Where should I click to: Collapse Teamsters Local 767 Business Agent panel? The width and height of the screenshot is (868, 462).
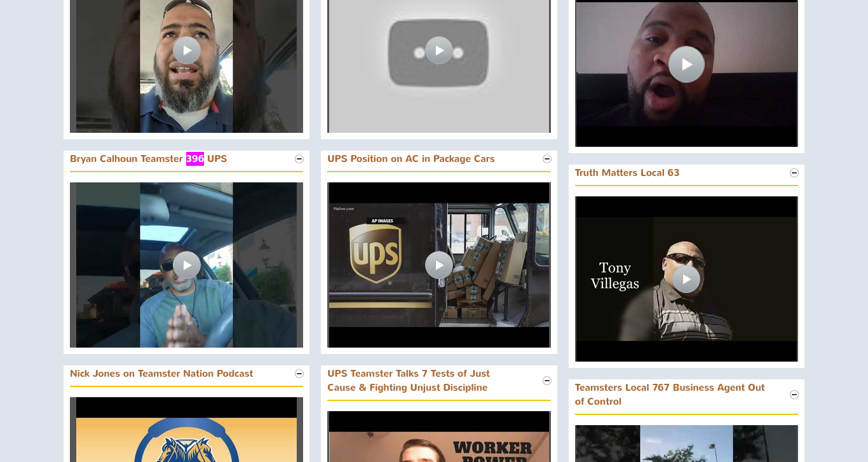coord(794,395)
